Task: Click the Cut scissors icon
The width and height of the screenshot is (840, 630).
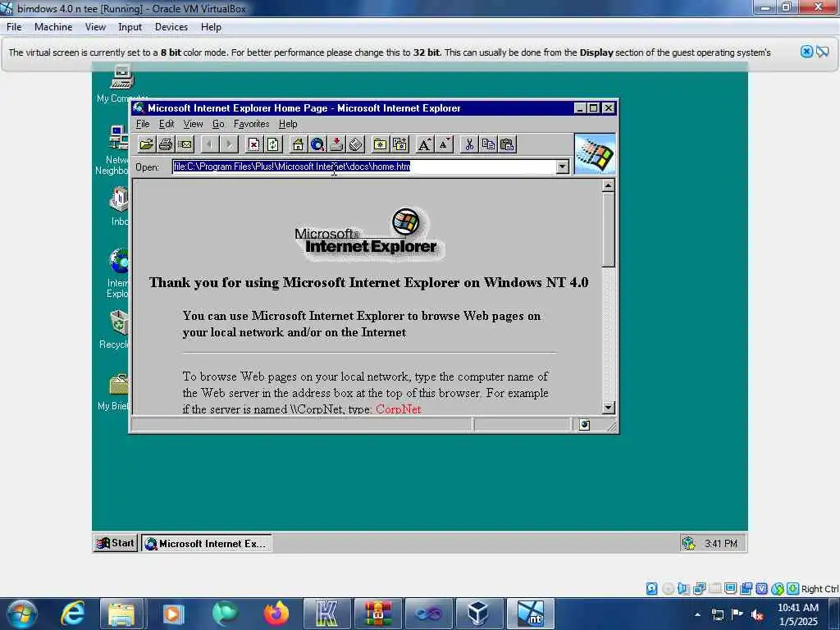Action: pyautogui.click(x=468, y=144)
